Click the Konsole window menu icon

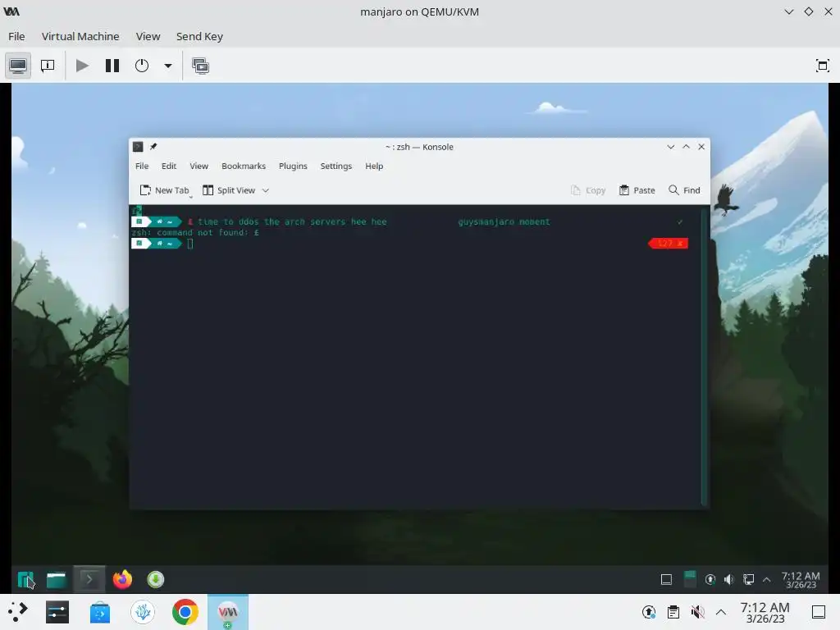(x=138, y=147)
